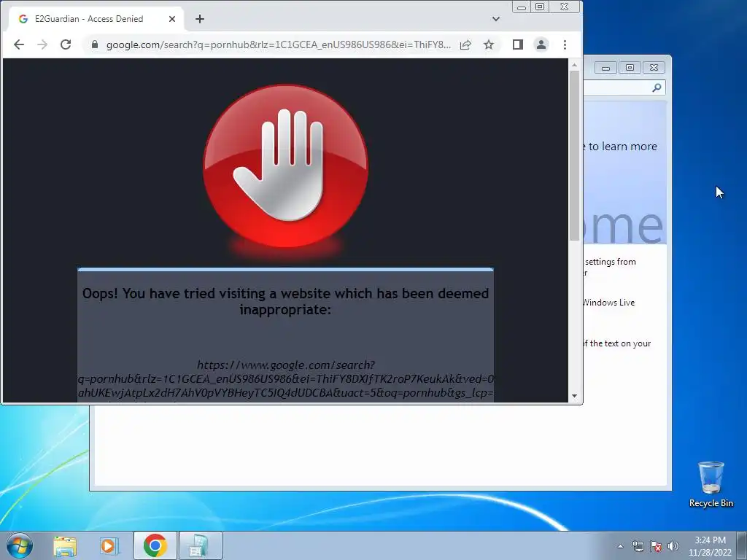This screenshot has width=747, height=560.
Task: Switch to Google Chrome on the taskbar
Action: pyautogui.click(x=155, y=545)
